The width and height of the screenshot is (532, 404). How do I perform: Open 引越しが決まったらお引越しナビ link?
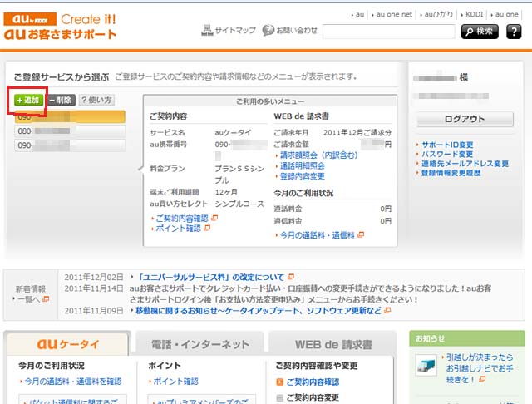point(479,368)
